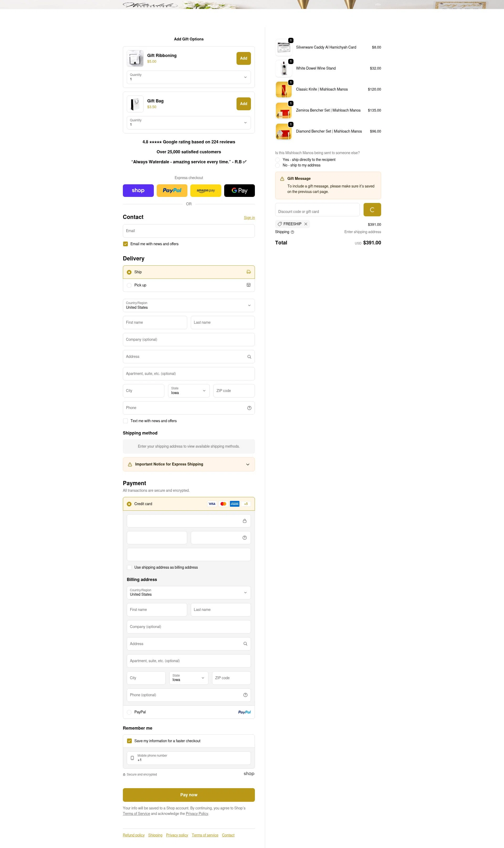Image resolution: width=504 pixels, height=848 pixels.
Task: Select the Pick up delivery option
Action: click(x=129, y=285)
